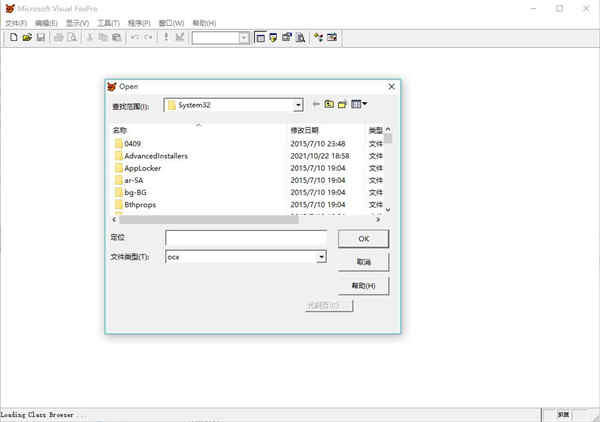This screenshot has width=600, height=422.
Task: Click the date 2021/10/22 18:58
Action: [x=320, y=156]
